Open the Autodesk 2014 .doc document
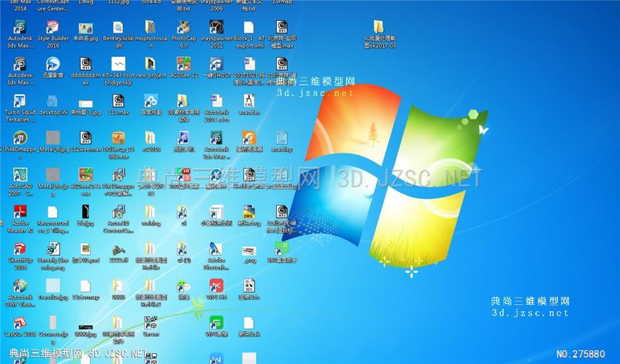 point(216,101)
